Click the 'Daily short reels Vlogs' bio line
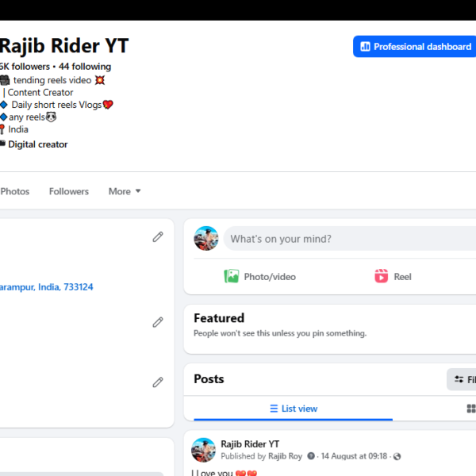This screenshot has height=476, width=476. click(x=56, y=105)
